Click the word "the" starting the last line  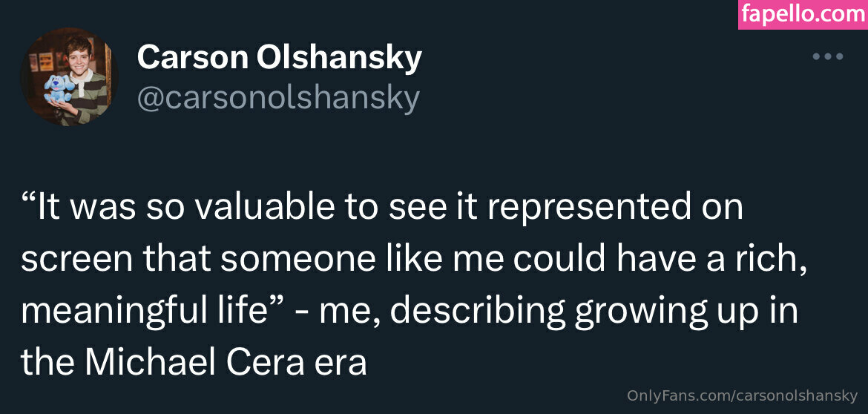pyautogui.click(x=47, y=363)
